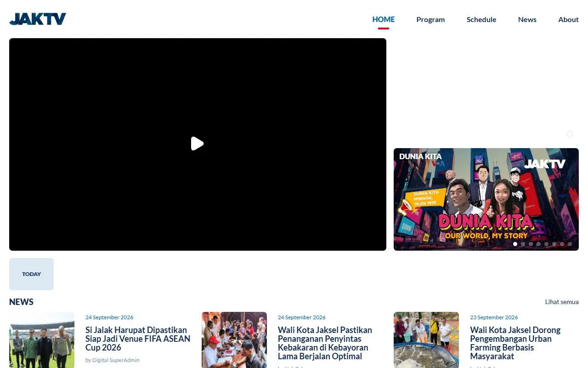
Task: Click the 'by Digital SuperAdmin' author line
Action: click(x=113, y=360)
